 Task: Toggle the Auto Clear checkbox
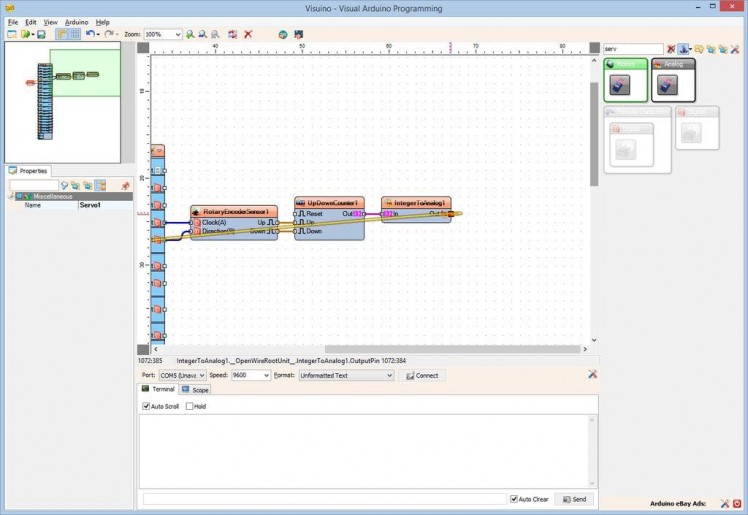(x=514, y=499)
